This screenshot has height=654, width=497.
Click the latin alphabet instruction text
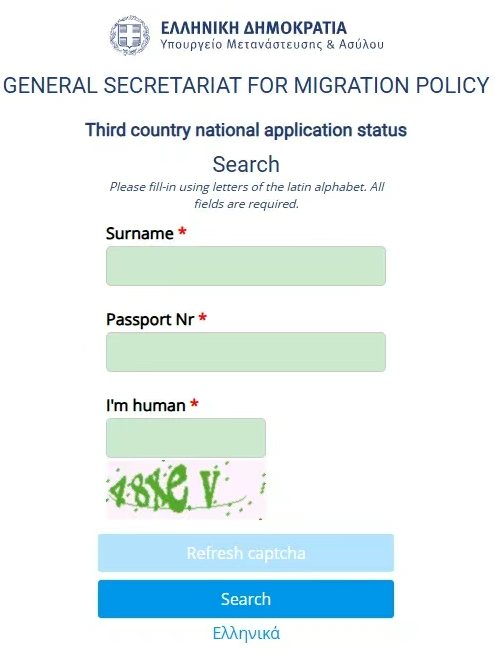(x=246, y=195)
